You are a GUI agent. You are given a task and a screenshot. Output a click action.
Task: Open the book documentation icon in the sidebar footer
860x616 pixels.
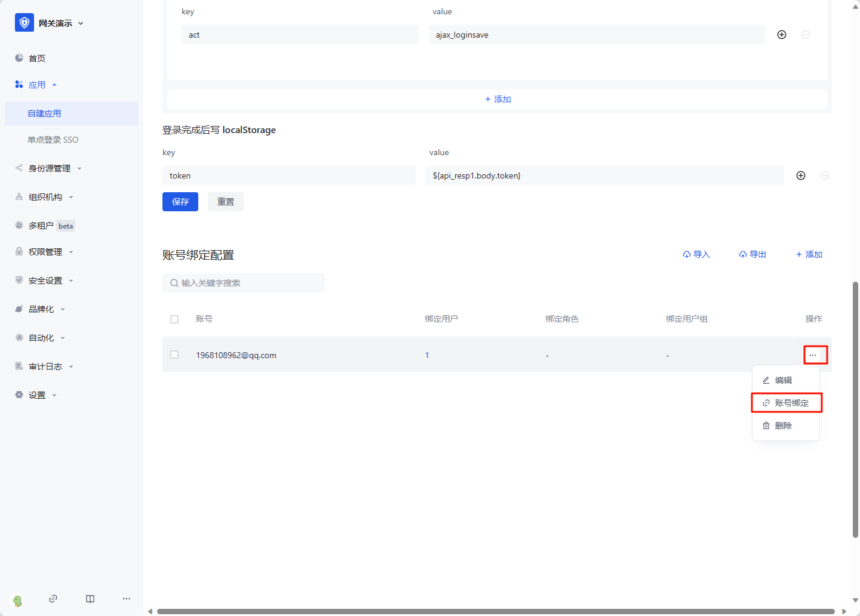click(x=90, y=599)
